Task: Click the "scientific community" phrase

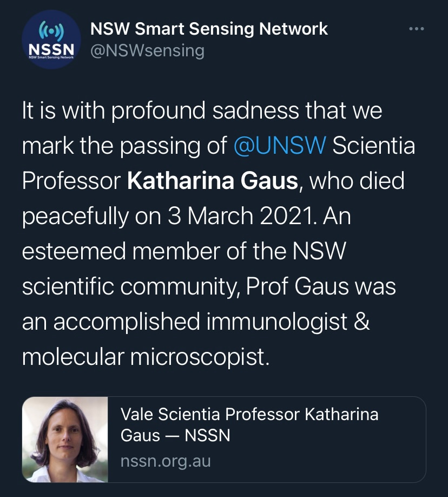Action: pos(130,287)
